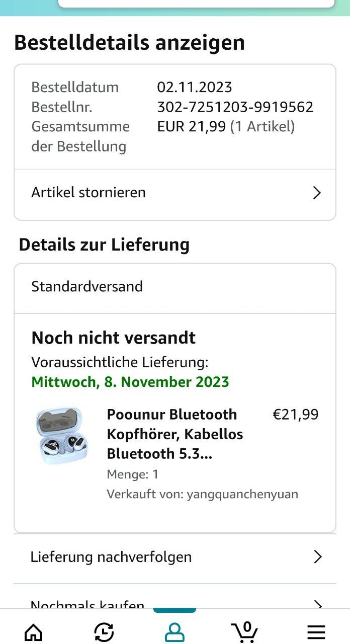Viewport: 350px width, 644px height.
Task: Tap the Standardversand shipping row
Action: [175, 287]
